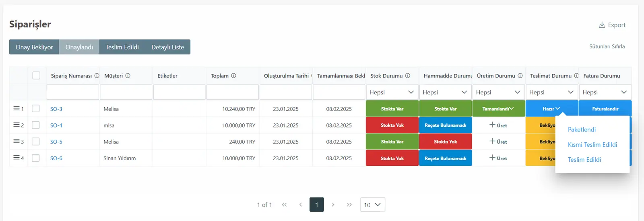Click info icon next to Müşteri header
This screenshot has width=644, height=221.
[x=128, y=76]
